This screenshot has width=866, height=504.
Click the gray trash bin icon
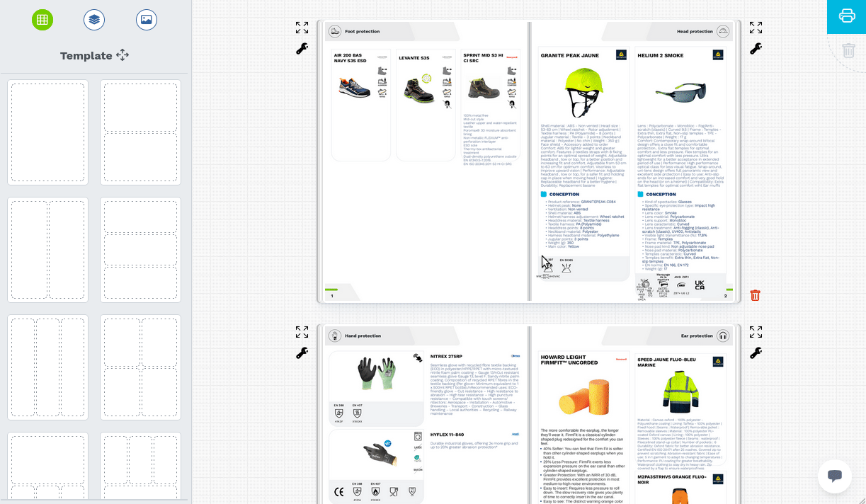pyautogui.click(x=848, y=50)
